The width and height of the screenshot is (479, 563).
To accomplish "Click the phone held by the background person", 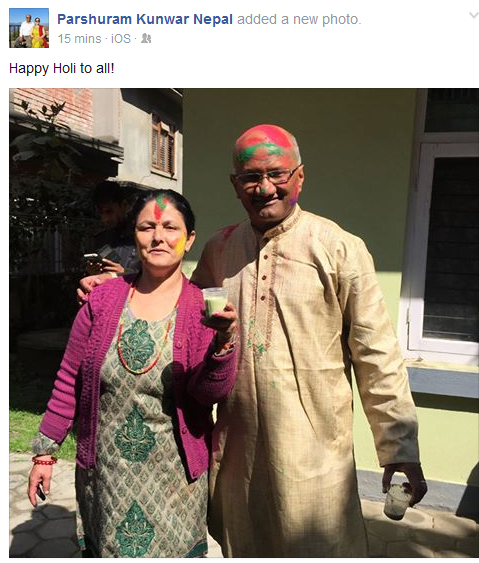I will click(x=93, y=258).
